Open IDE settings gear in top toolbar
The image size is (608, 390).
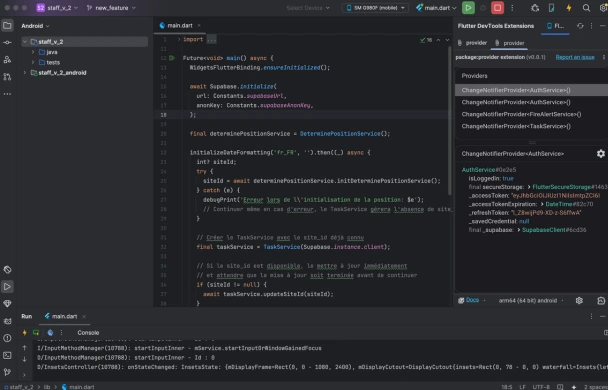(603, 8)
